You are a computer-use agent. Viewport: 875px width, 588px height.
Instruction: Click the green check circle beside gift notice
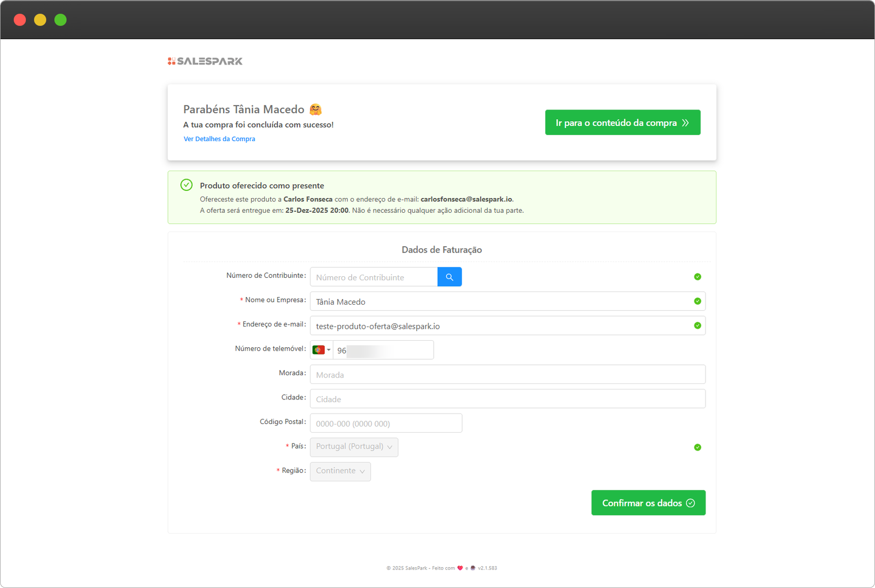(186, 185)
